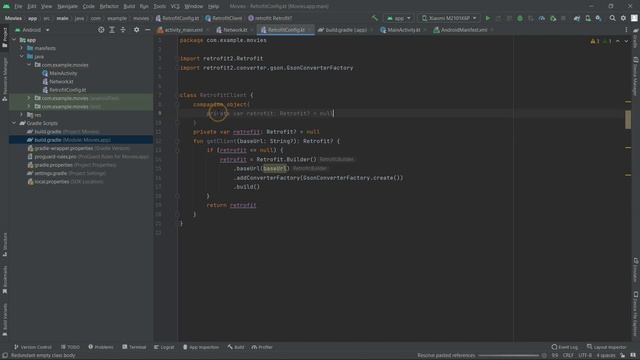Click the Make Project hammer icon
Screen dimensions: 640x360
click(x=375, y=18)
